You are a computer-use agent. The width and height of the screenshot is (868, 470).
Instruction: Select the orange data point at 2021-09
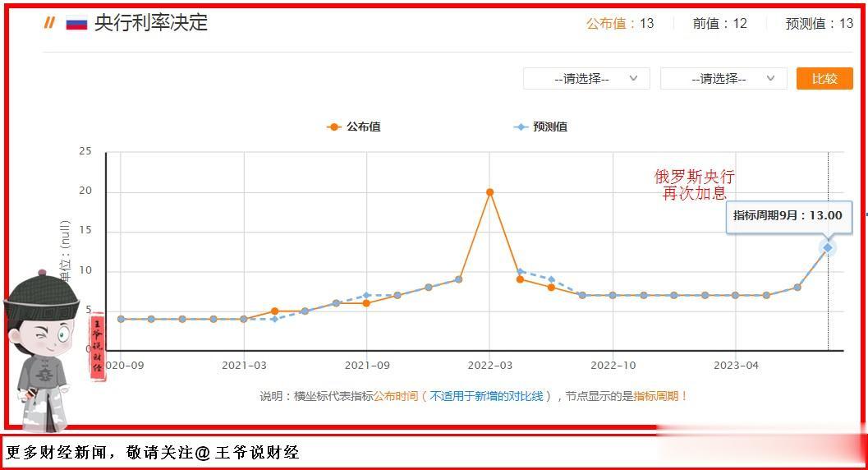point(366,303)
